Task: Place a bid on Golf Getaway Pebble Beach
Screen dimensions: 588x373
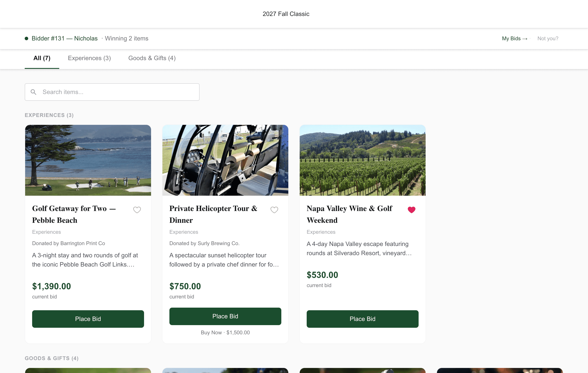Action: (x=88, y=319)
